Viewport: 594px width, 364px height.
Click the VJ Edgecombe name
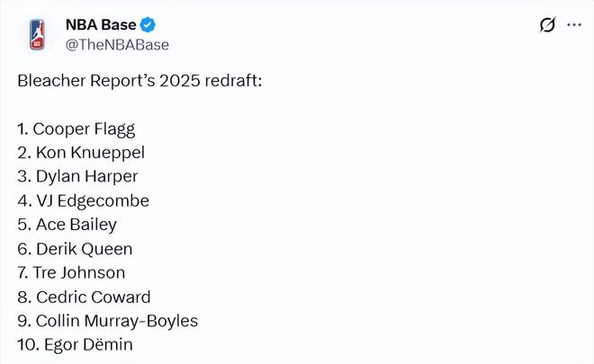point(93,200)
